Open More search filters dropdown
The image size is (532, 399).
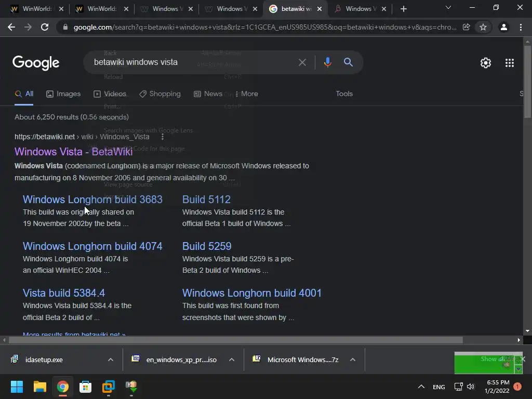click(246, 94)
